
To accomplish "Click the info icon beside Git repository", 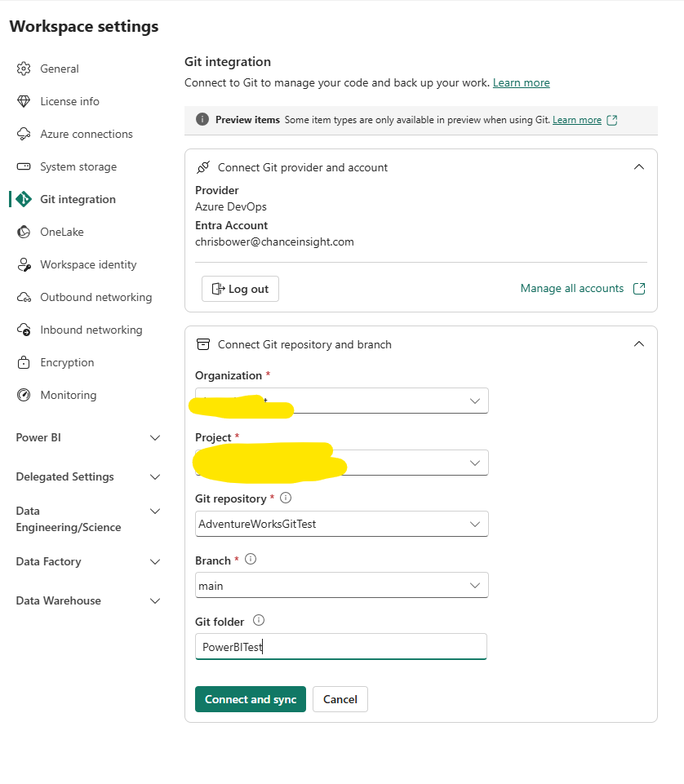I will point(285,496).
